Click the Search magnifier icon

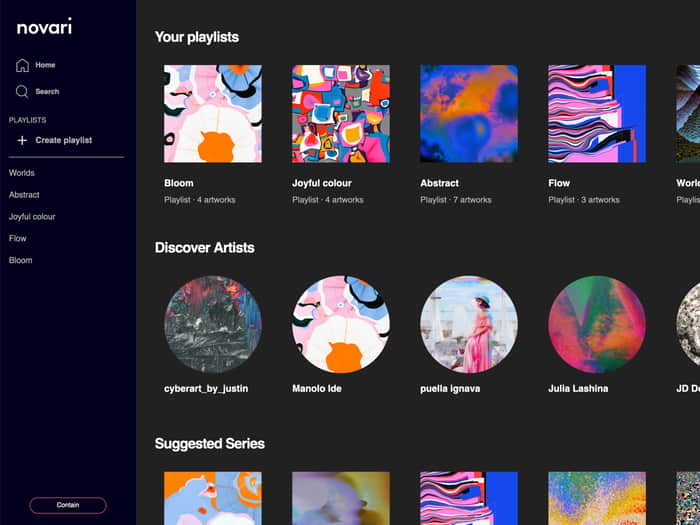22,92
